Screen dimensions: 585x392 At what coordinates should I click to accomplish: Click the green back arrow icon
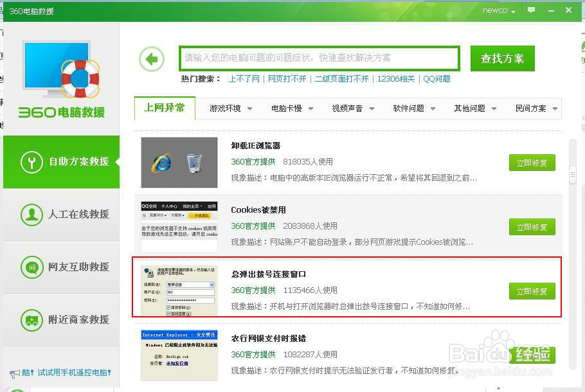(152, 58)
